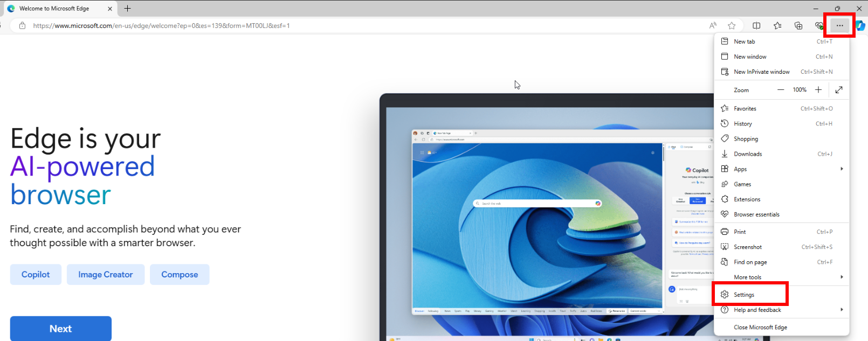Open Settings from the menu
Screen dimensions: 868x341
tap(782, 295)
